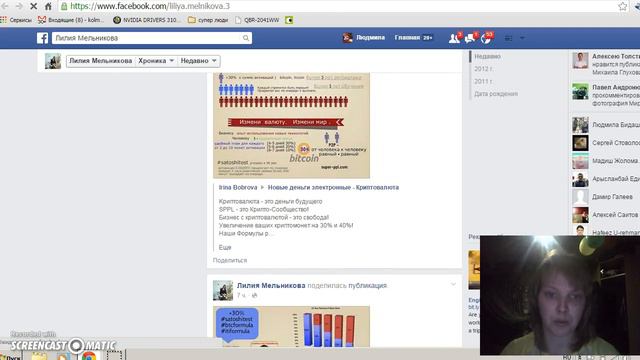Open Людмила Бидаш chat contact

tap(605, 125)
